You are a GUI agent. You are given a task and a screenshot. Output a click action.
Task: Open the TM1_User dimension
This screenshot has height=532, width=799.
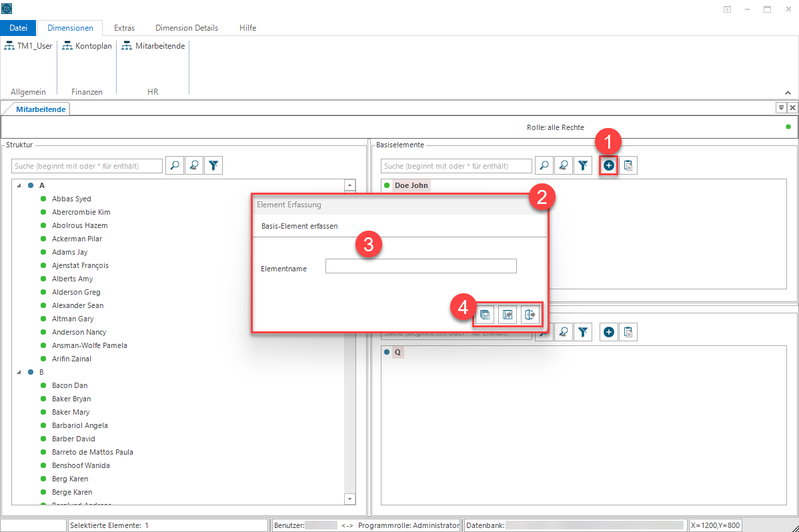(29, 46)
